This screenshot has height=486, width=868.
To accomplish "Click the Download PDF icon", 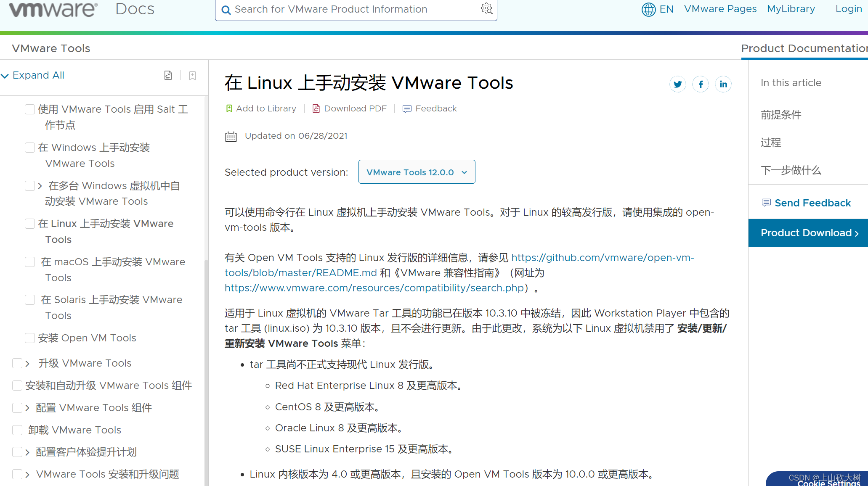I will click(x=316, y=108).
